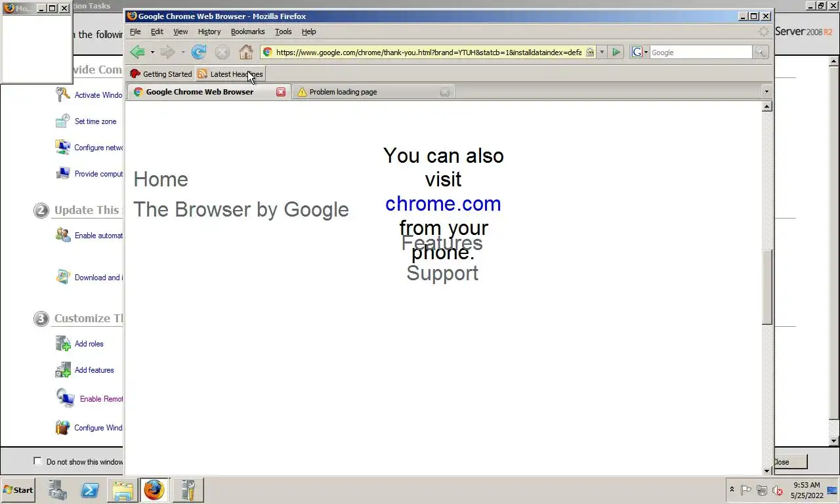Click the Firefox taskbar button
This screenshot has width=840, height=504.
click(x=154, y=490)
